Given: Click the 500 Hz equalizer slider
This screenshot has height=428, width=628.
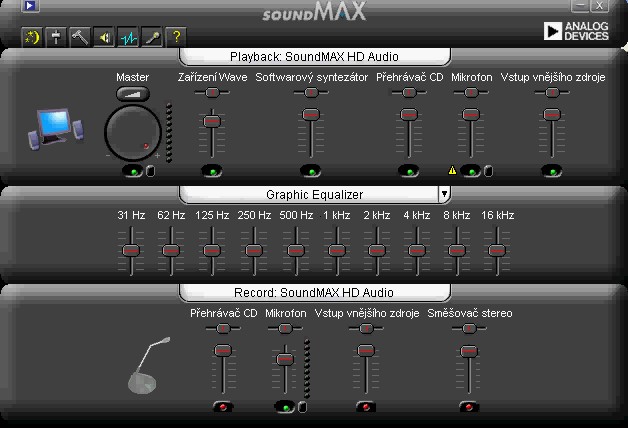Looking at the screenshot, I should [x=296, y=251].
